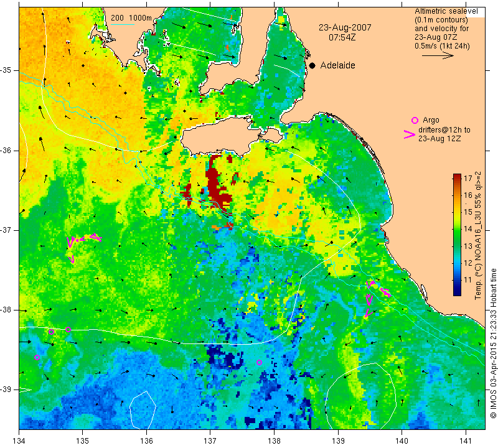Click the date text 23-Aug-2007
Screen dimensions: 498x448
click(x=345, y=27)
